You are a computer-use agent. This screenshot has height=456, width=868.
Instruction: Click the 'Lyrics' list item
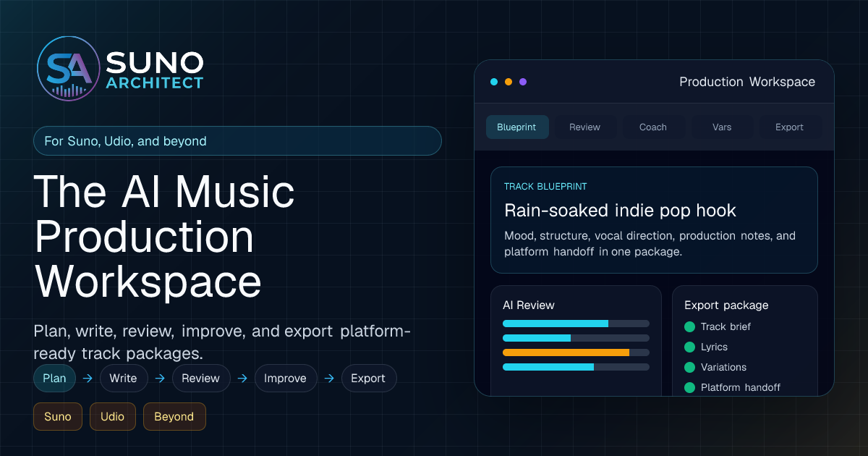click(x=714, y=347)
